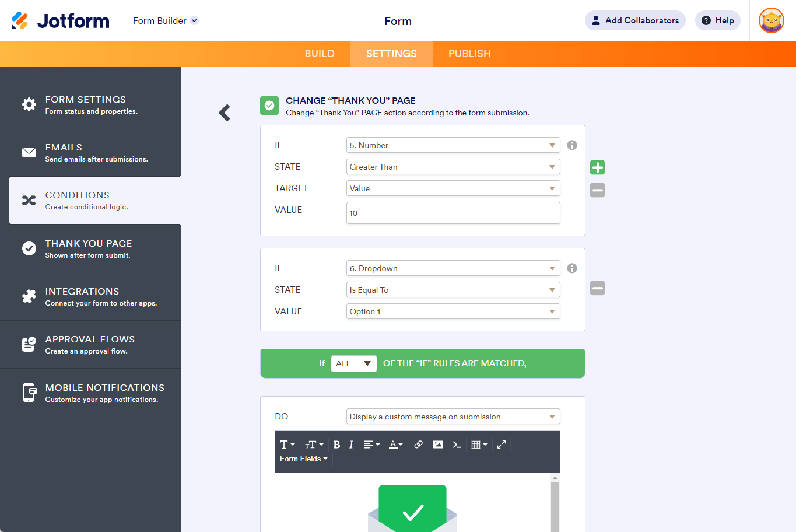Open the Conditions settings section
Image resolution: width=796 pixels, height=532 pixels.
(x=95, y=201)
